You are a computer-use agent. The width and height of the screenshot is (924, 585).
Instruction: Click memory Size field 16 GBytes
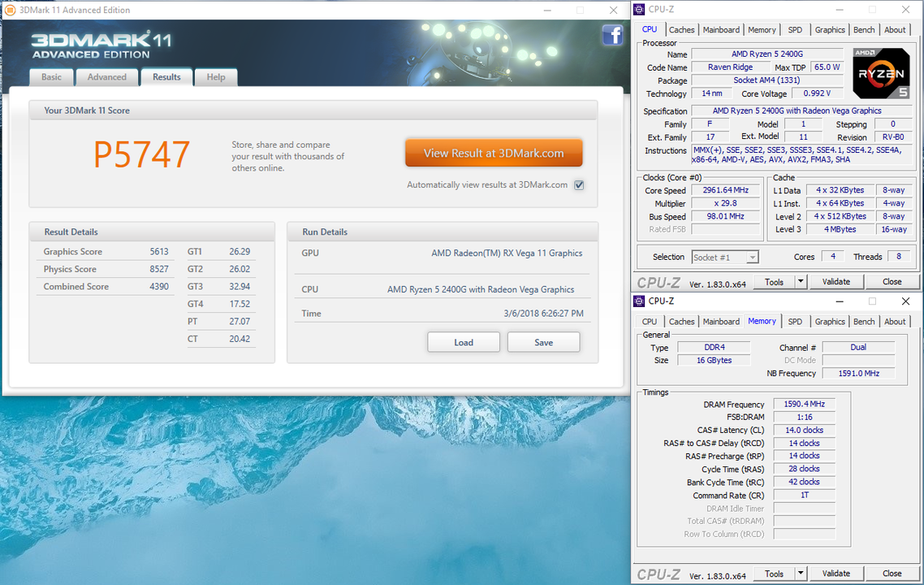715,360
